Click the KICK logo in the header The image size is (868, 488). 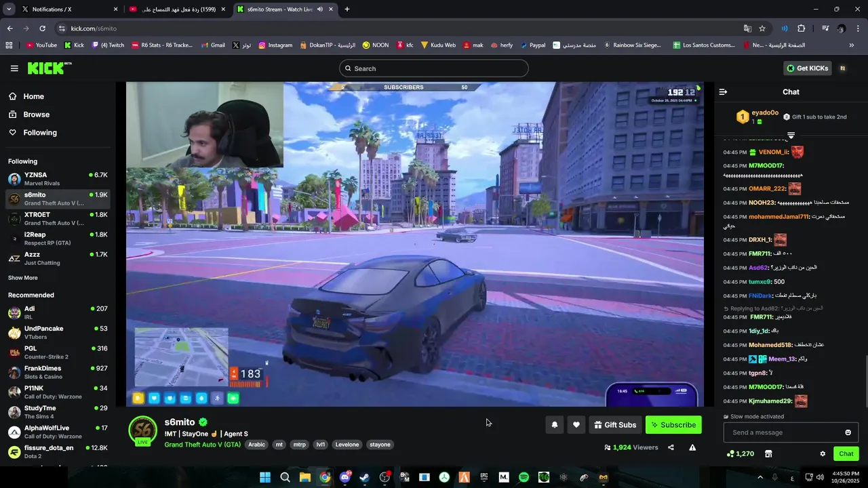tap(49, 68)
